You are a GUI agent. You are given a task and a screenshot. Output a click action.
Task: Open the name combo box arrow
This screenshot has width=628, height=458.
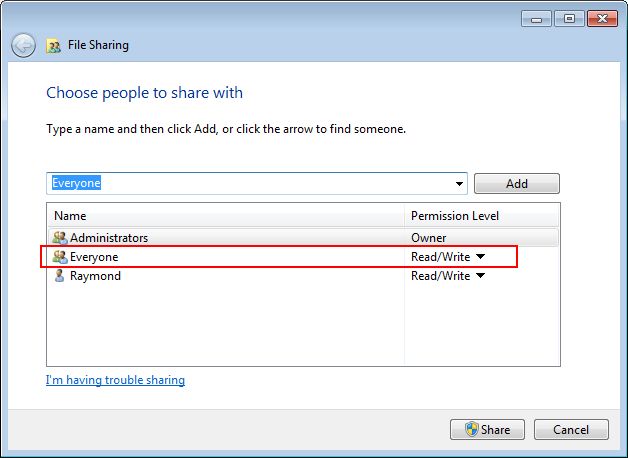point(459,184)
